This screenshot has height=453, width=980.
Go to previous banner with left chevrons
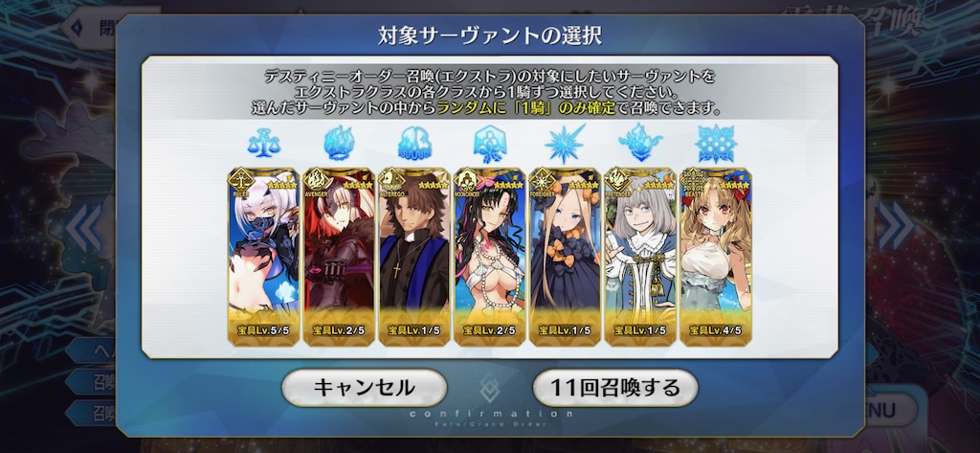(84, 226)
